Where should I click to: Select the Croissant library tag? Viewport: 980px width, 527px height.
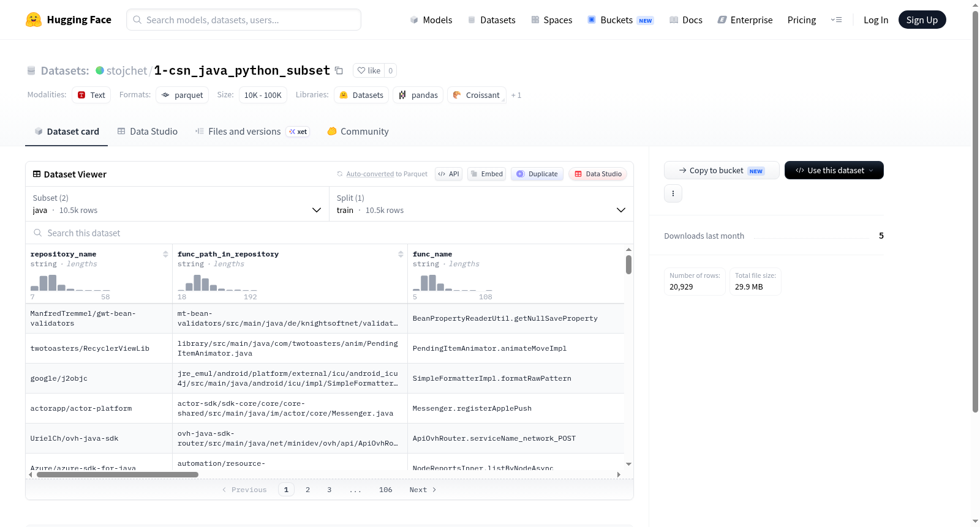click(x=477, y=95)
